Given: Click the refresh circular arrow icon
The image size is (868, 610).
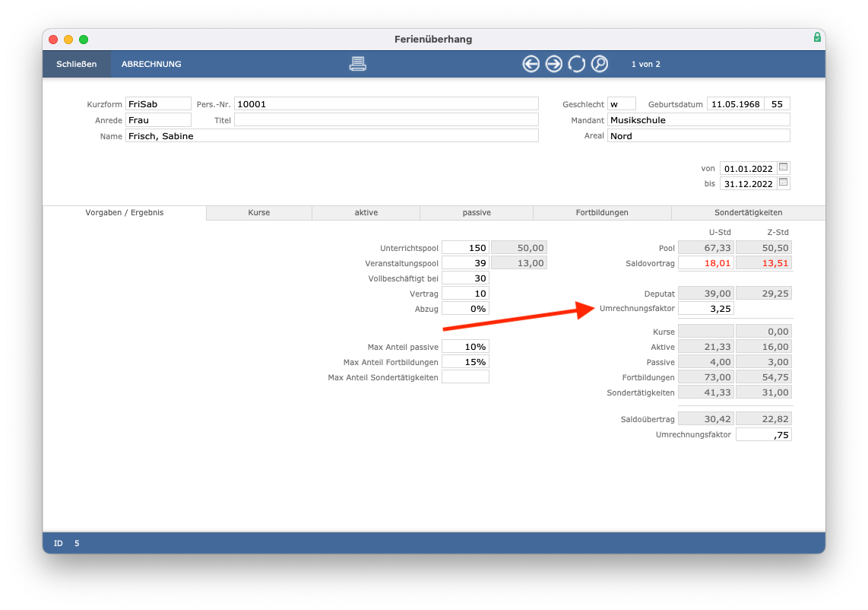Looking at the screenshot, I should coord(576,64).
